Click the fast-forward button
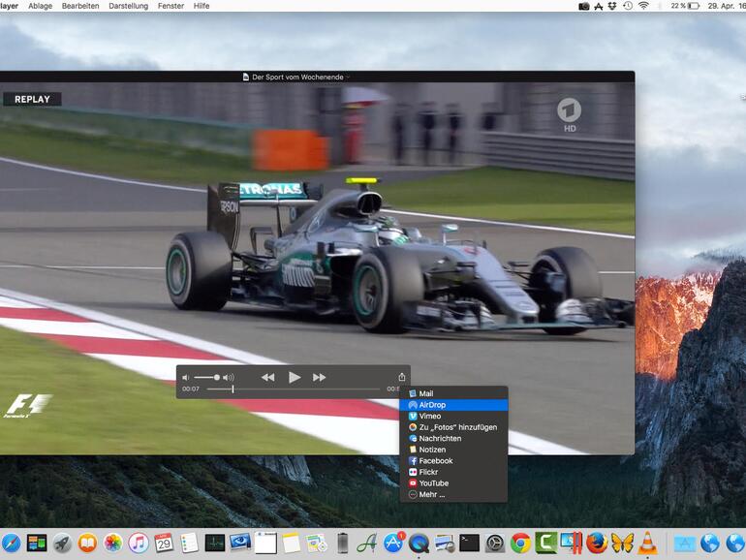 click(319, 378)
